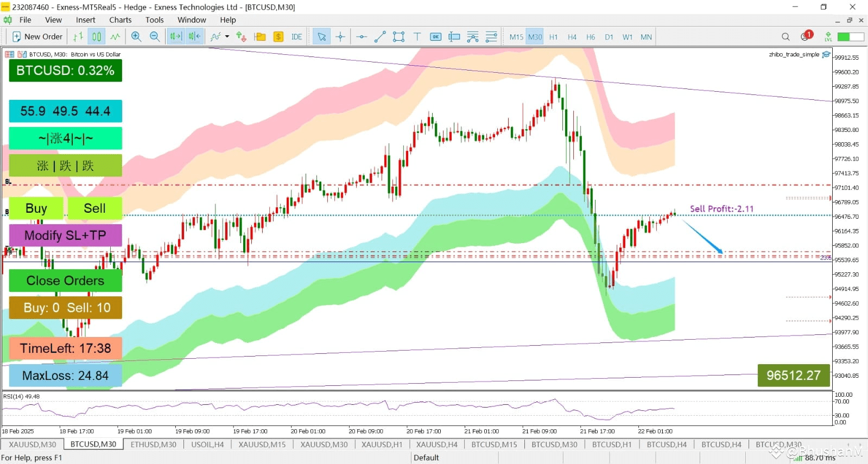
Task: Switch chart to line chart style
Action: (115, 37)
